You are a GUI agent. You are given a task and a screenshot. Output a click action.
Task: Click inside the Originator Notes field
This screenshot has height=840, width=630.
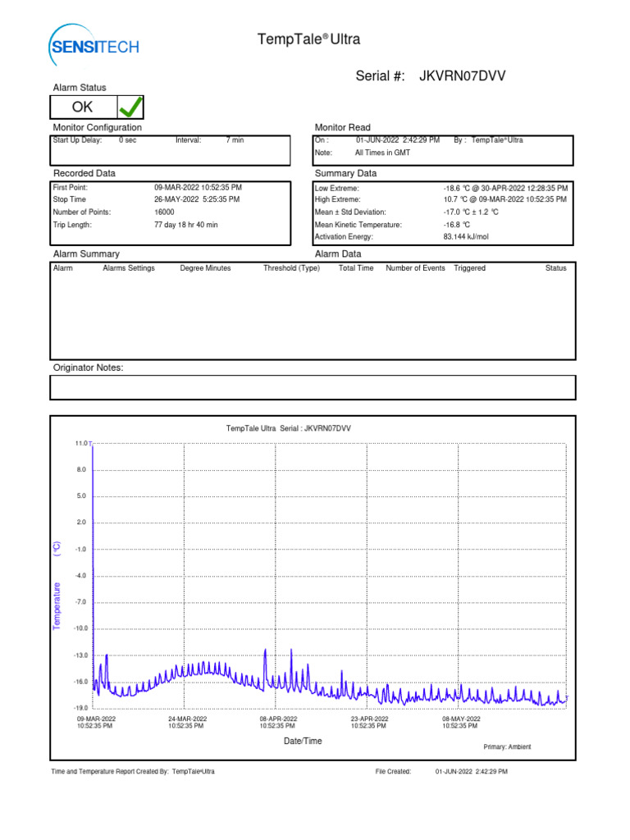pyautogui.click(x=313, y=387)
